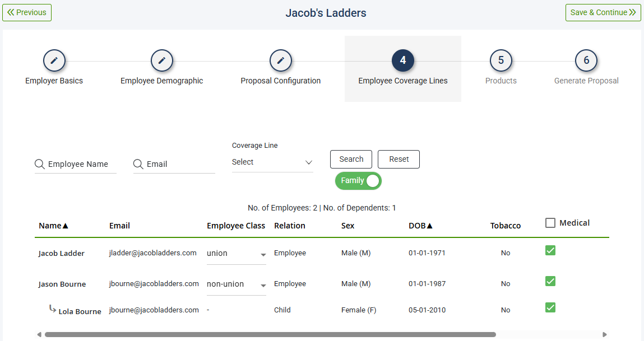Click the step 5 circle for Products

click(x=501, y=60)
